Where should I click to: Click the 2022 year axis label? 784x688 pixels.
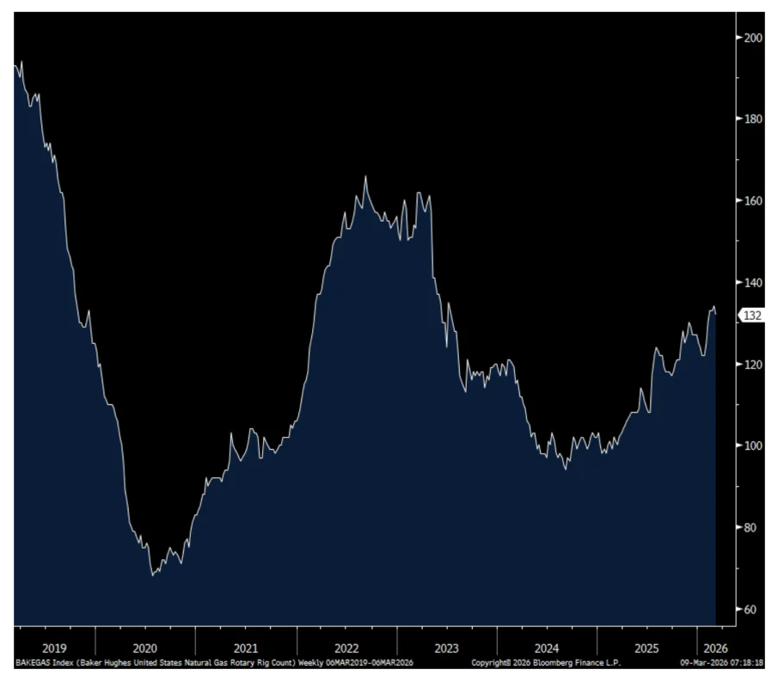coord(346,648)
